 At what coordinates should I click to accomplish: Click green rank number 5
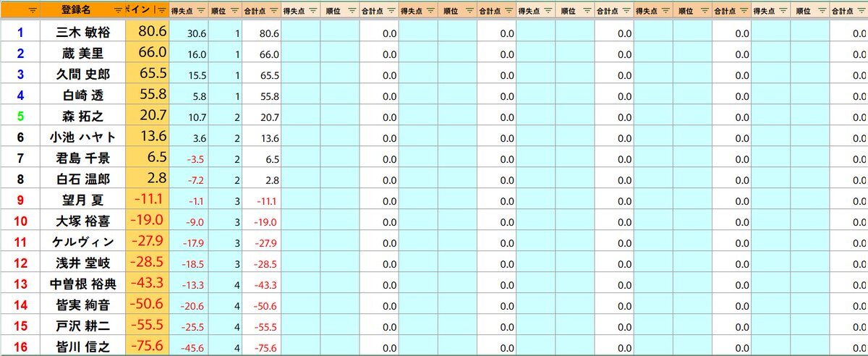click(20, 116)
